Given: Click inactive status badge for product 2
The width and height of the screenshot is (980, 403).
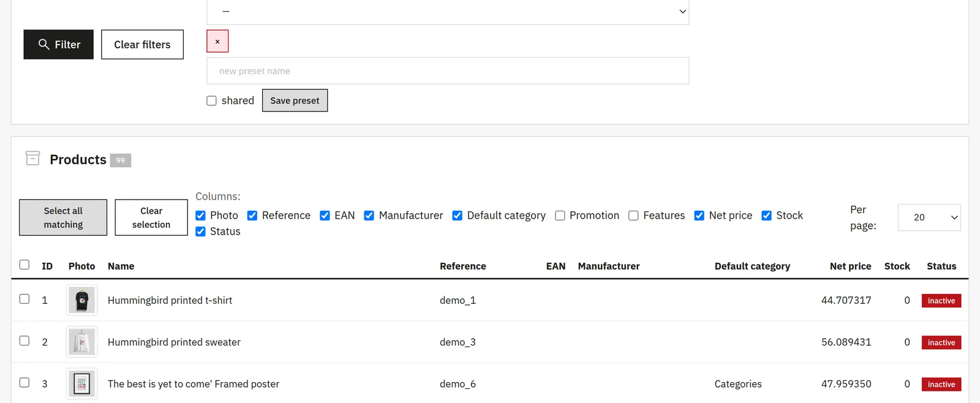Looking at the screenshot, I should [941, 342].
